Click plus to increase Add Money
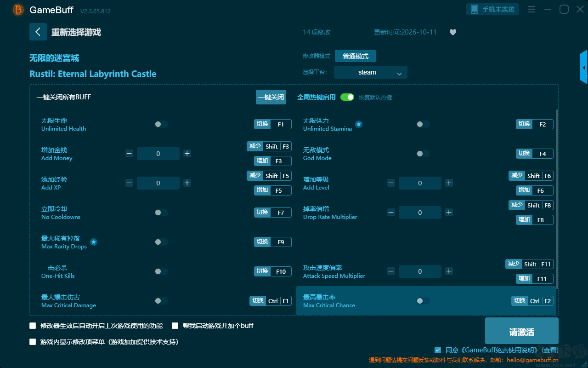Screen dimensions: 588x368 pyautogui.click(x=187, y=154)
